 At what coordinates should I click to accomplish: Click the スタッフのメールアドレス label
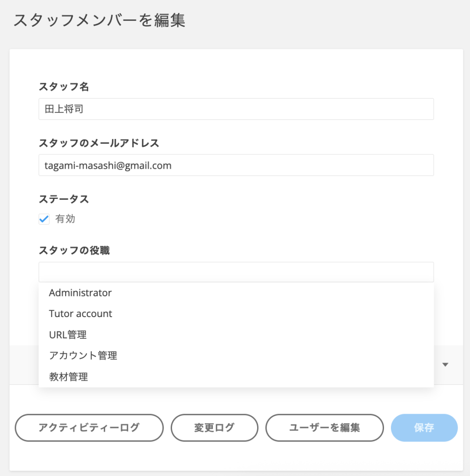tap(99, 143)
